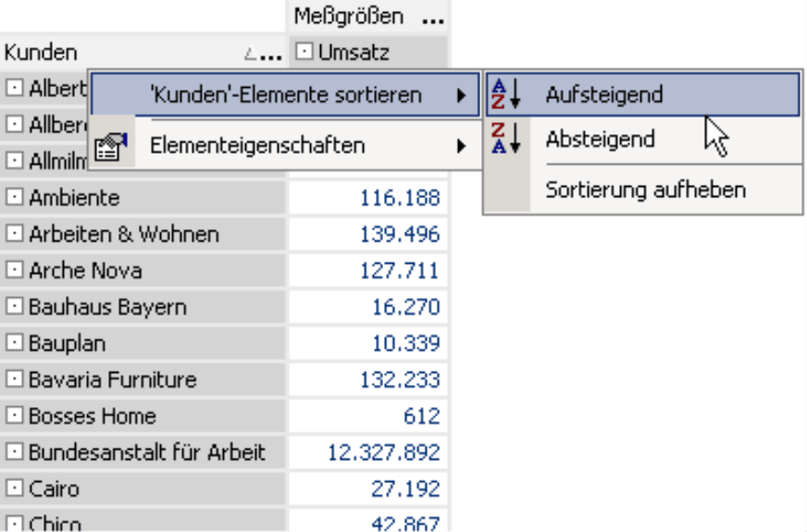Expand the Arche Nova row

pos(15,271)
